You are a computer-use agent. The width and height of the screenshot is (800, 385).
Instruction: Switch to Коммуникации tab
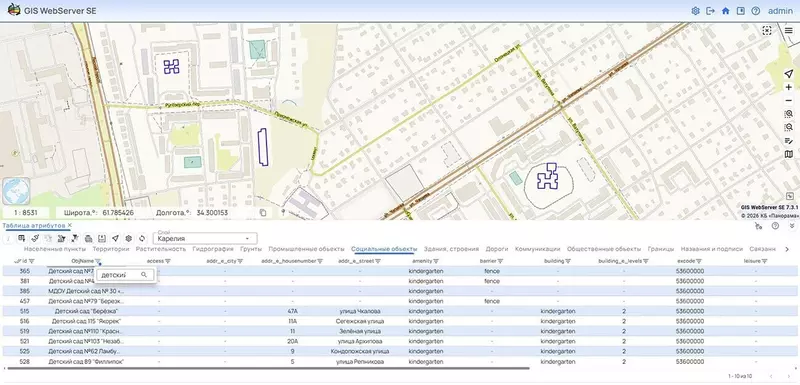[x=538, y=249]
